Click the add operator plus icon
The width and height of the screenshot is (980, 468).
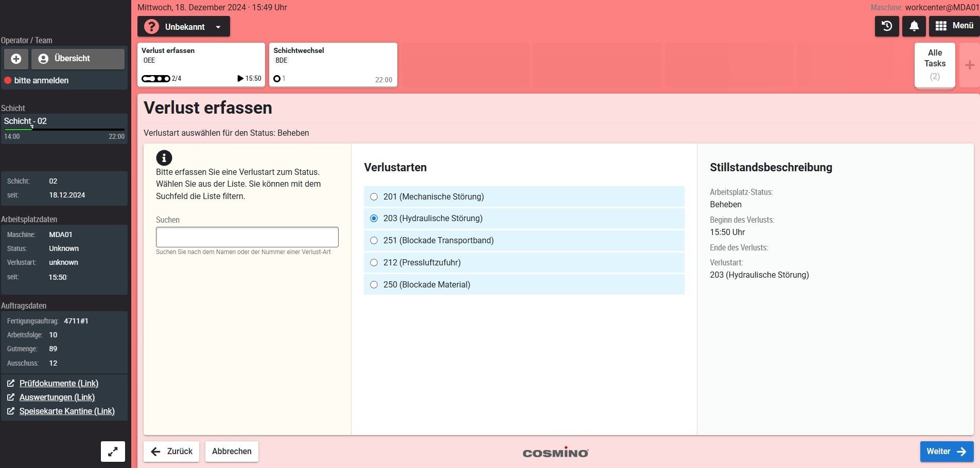[16, 59]
